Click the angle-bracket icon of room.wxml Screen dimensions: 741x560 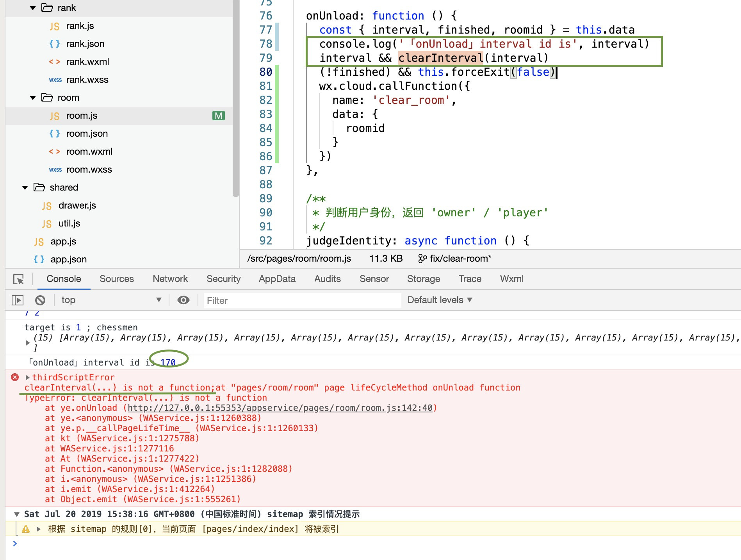(55, 152)
